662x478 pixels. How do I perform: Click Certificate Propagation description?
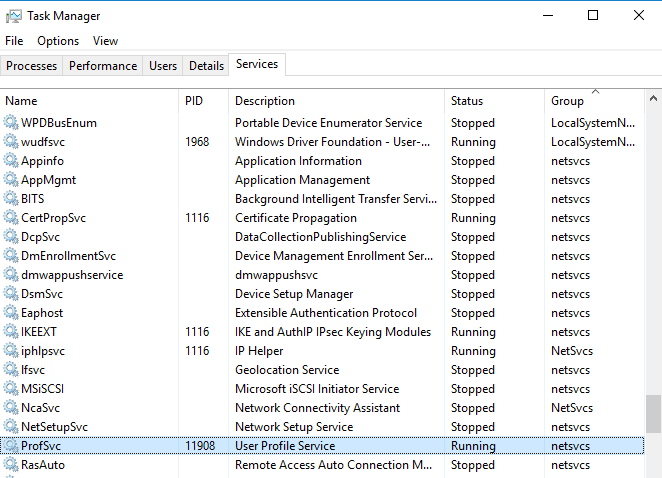point(296,218)
